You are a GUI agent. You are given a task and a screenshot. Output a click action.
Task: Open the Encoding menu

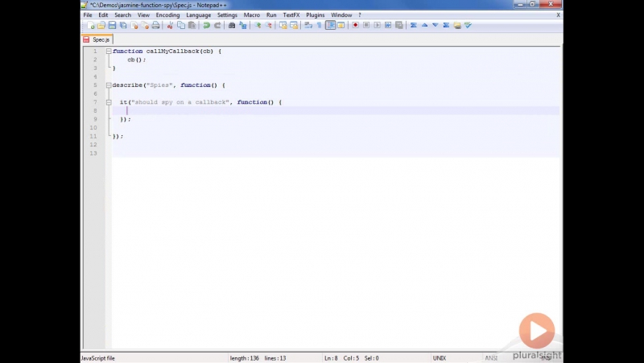(167, 15)
